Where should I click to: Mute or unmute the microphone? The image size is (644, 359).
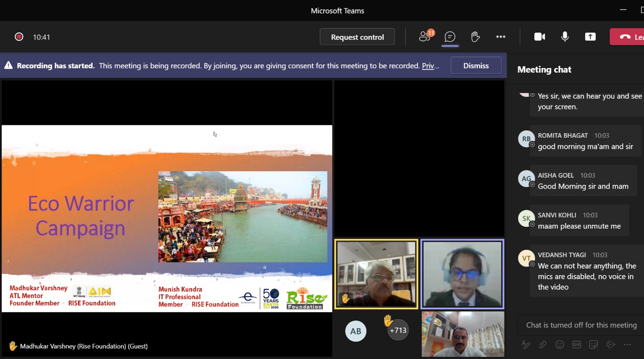tap(565, 37)
